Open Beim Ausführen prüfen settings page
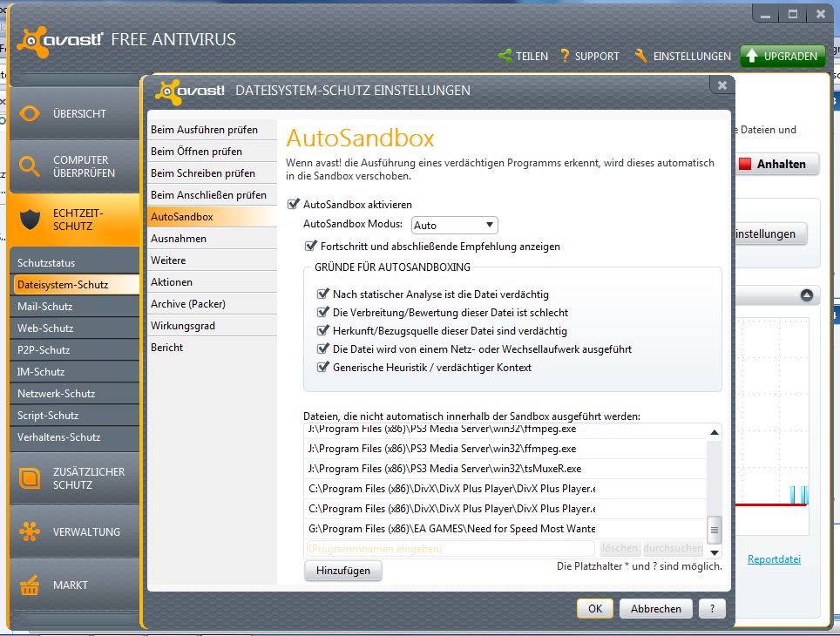Viewport: 840px width, 636px height. [212, 130]
